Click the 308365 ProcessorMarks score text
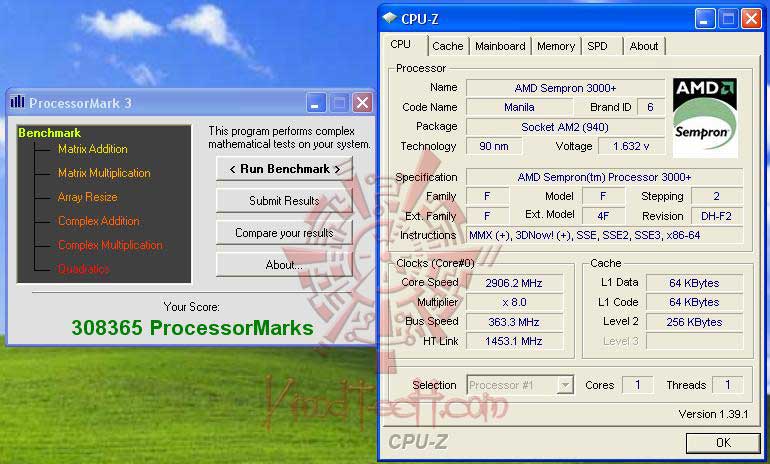The image size is (770, 464). pyautogui.click(x=192, y=328)
